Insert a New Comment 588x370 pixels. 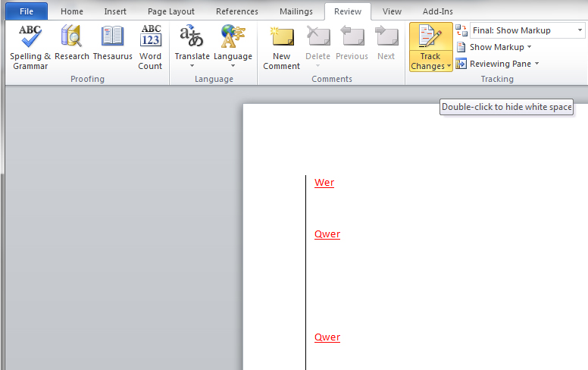pos(282,47)
